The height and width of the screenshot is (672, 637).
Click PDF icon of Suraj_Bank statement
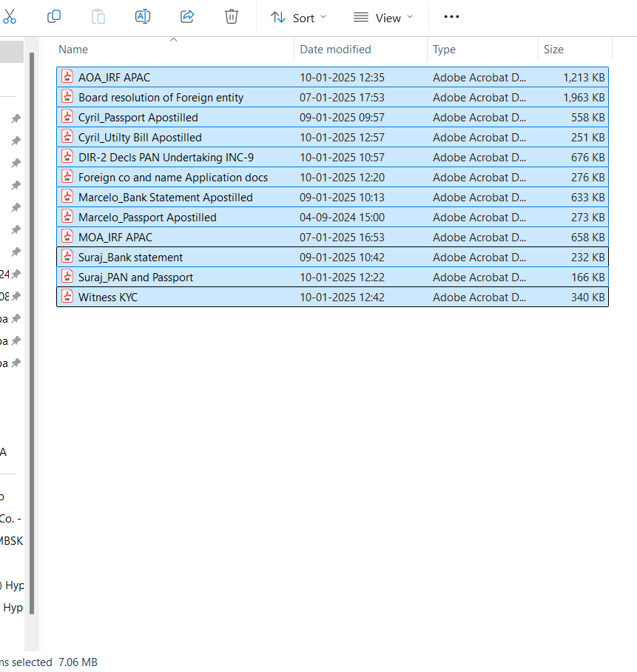[x=67, y=257]
